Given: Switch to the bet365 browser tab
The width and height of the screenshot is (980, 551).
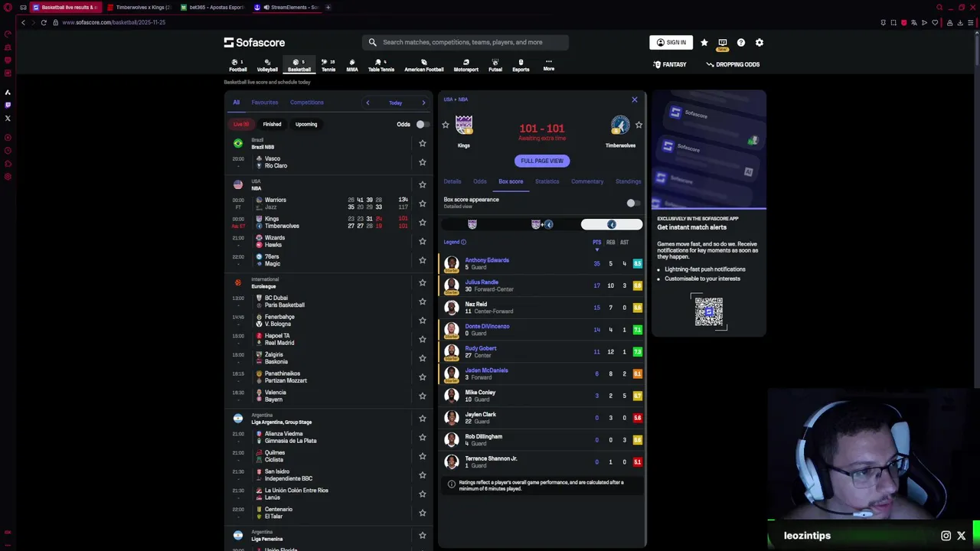Looking at the screenshot, I should tap(214, 8).
